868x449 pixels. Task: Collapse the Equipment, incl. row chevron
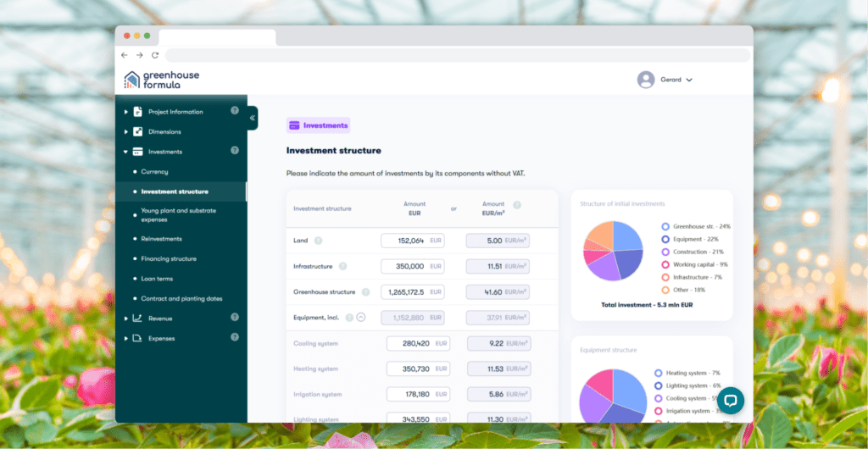click(x=361, y=318)
